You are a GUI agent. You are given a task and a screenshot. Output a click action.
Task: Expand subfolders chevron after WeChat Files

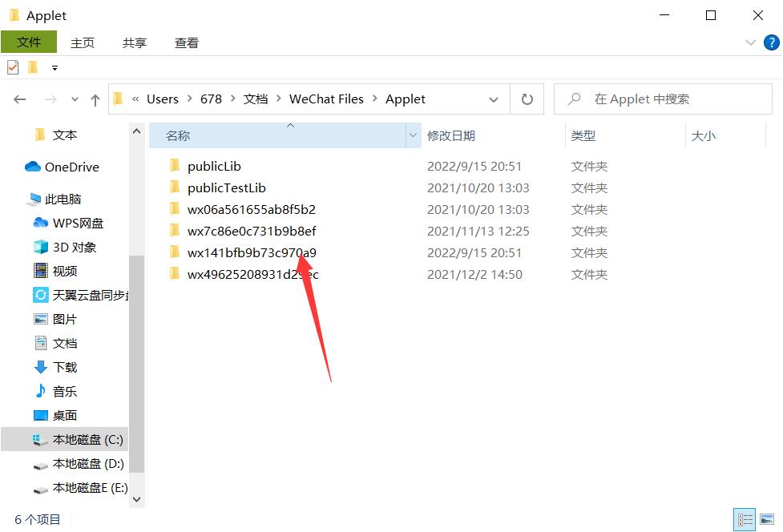374,99
